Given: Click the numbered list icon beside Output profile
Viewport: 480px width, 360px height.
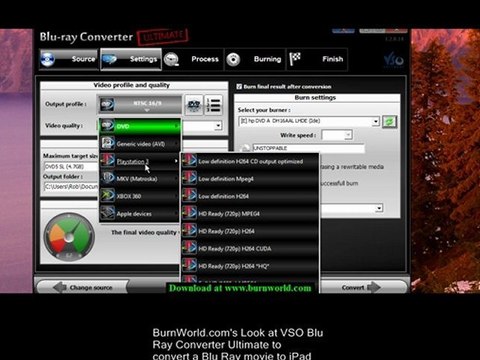Looking at the screenshot, I should click(213, 105).
